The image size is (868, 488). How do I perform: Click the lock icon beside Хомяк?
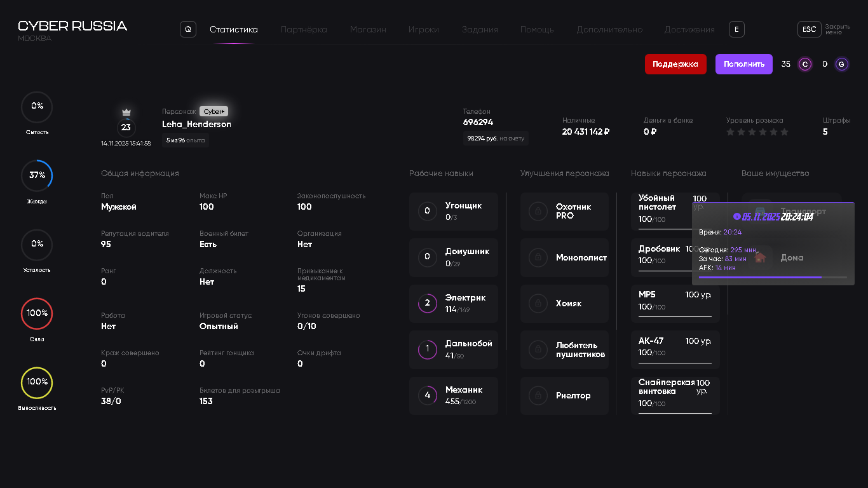[x=538, y=304]
